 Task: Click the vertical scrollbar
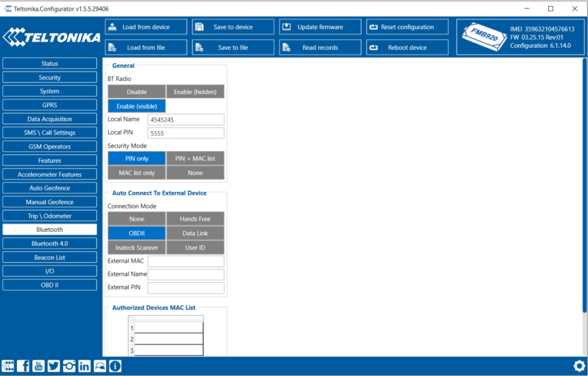(584, 185)
